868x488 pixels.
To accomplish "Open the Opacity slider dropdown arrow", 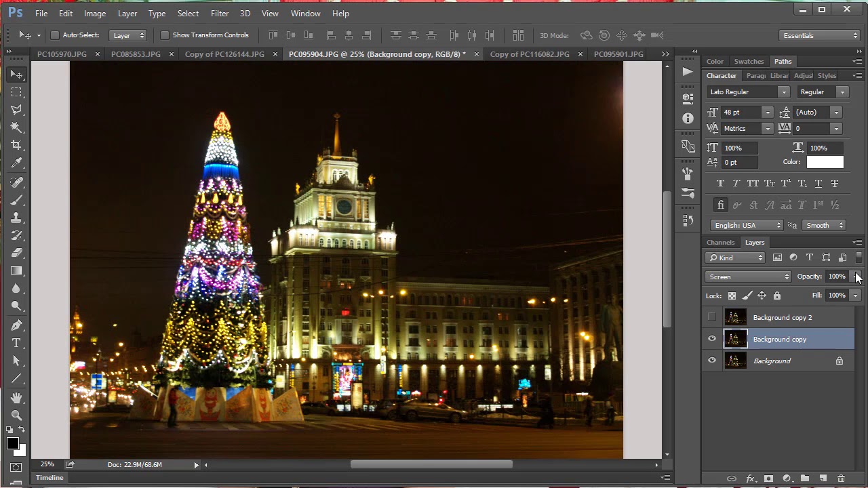I will click(856, 277).
